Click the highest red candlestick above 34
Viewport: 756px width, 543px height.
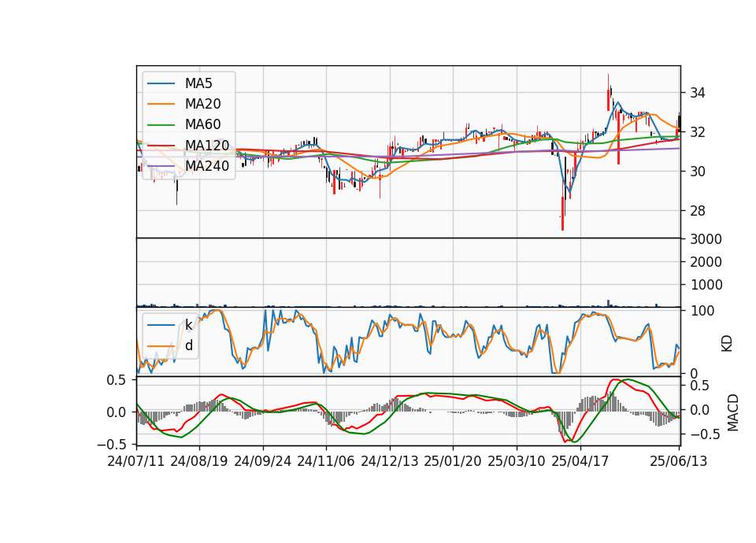608,93
